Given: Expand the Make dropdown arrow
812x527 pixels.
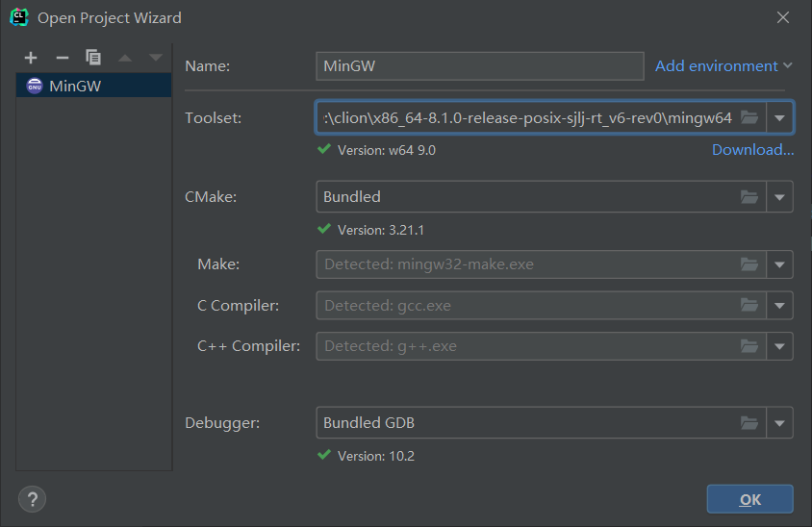Looking at the screenshot, I should point(779,264).
